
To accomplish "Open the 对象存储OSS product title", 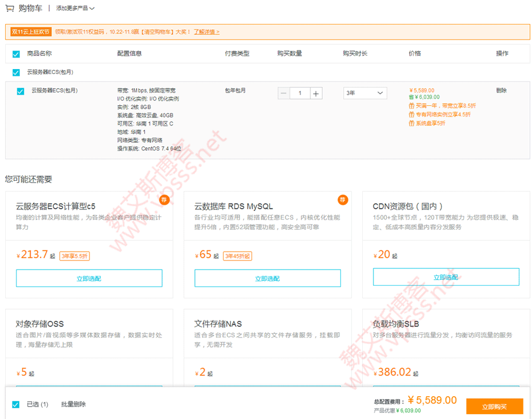I will point(40,324).
